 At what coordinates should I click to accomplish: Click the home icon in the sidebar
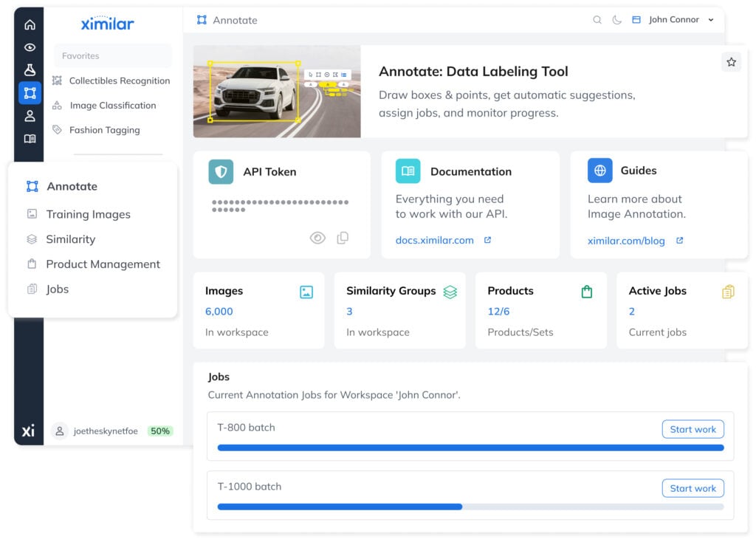point(30,24)
